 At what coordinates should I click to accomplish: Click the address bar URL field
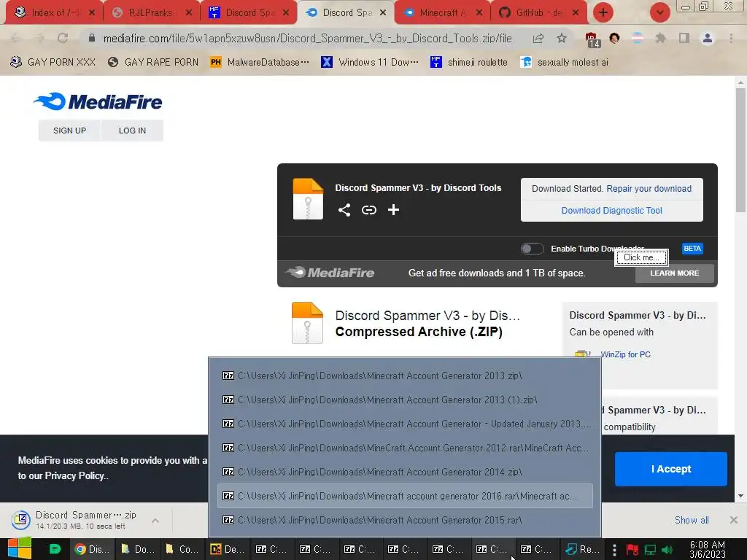(307, 38)
